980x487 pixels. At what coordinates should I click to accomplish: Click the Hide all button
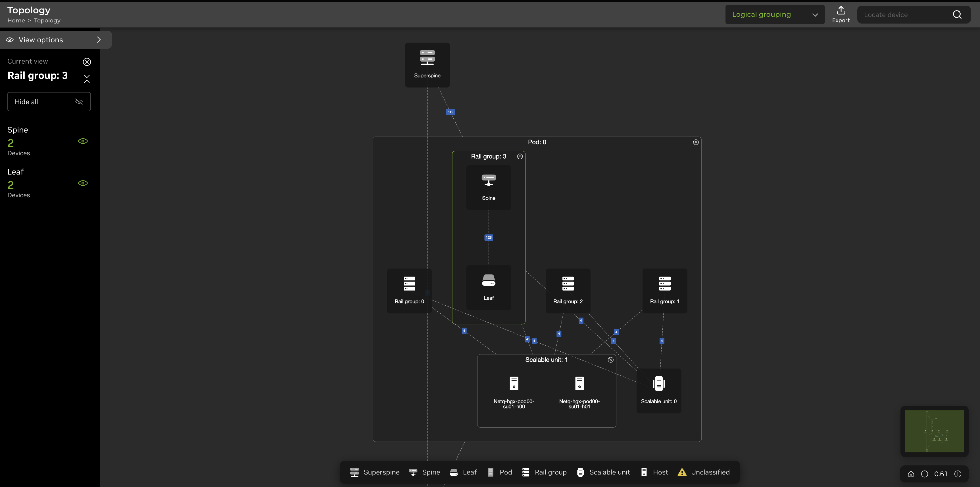49,102
